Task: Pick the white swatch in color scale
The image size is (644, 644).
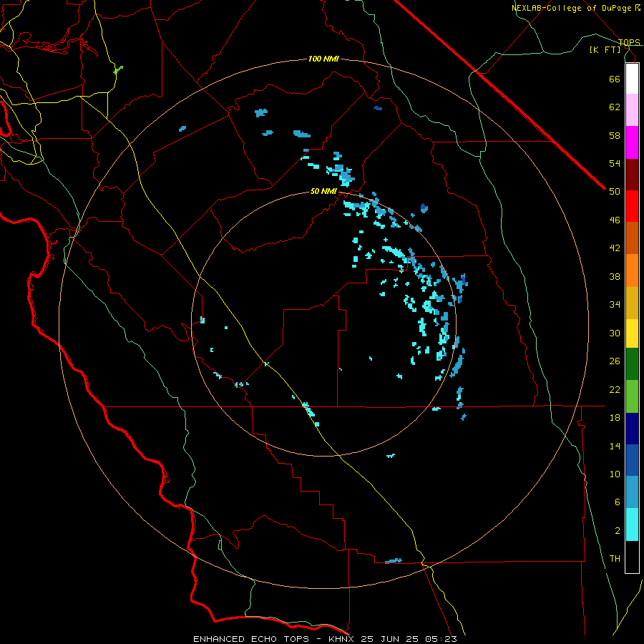Action: point(632,79)
